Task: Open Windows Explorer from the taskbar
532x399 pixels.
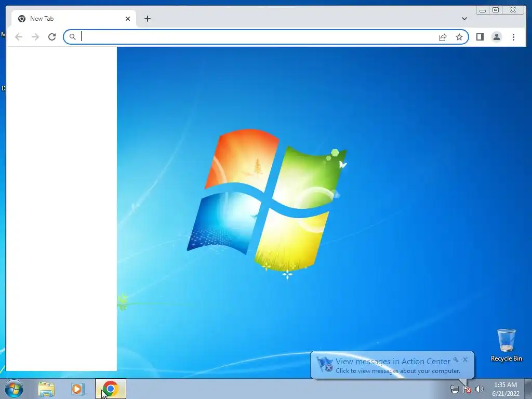Action: pyautogui.click(x=46, y=389)
